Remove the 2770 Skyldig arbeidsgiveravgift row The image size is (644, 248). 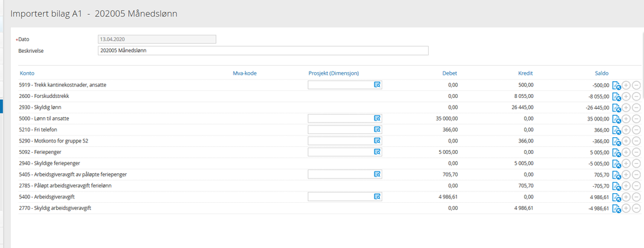(636, 209)
